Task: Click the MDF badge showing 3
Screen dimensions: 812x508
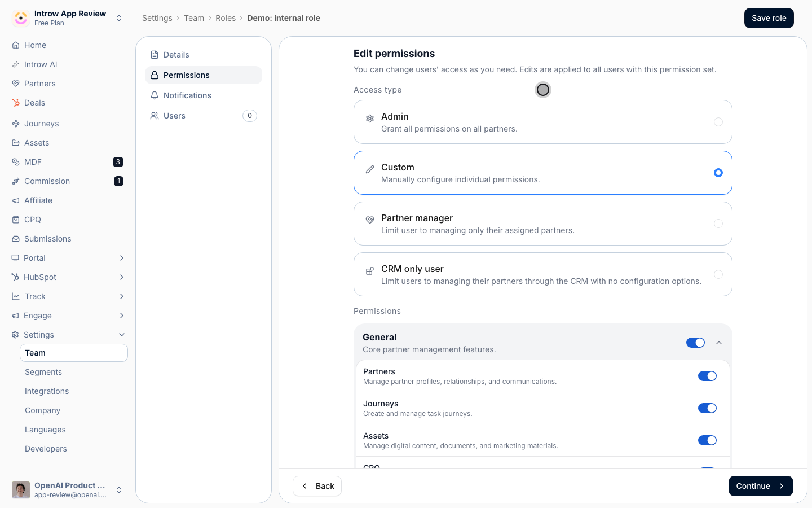Action: 118,162
